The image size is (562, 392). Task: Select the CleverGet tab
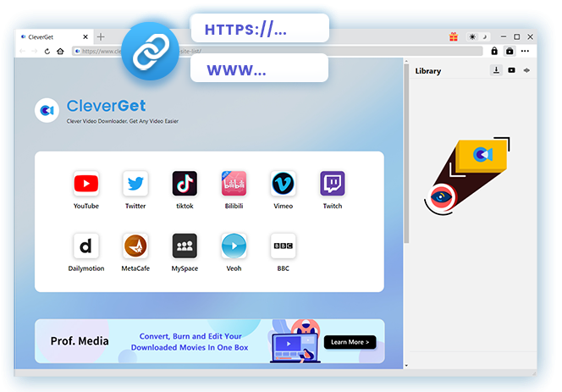click(54, 36)
